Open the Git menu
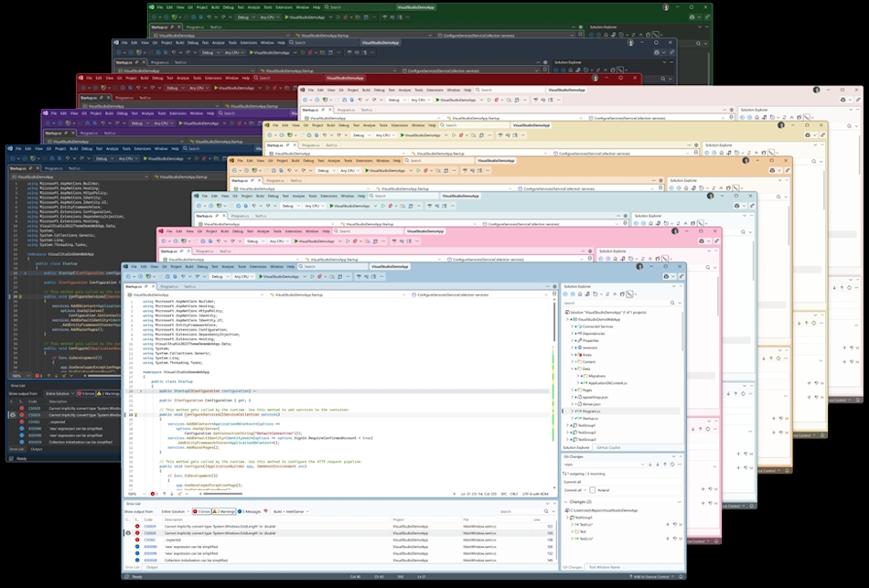Screen dimensions: 869x588 point(165,268)
